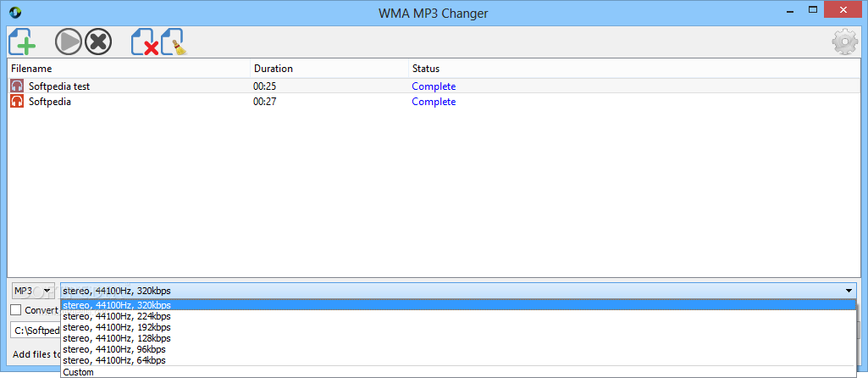This screenshot has width=868, height=378.
Task: Select the Custom preset option
Action: point(458,372)
